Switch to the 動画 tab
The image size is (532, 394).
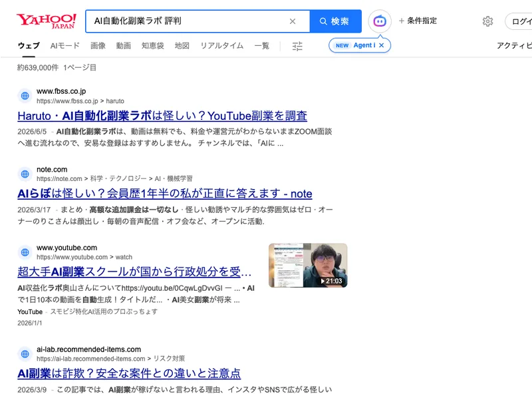point(124,45)
